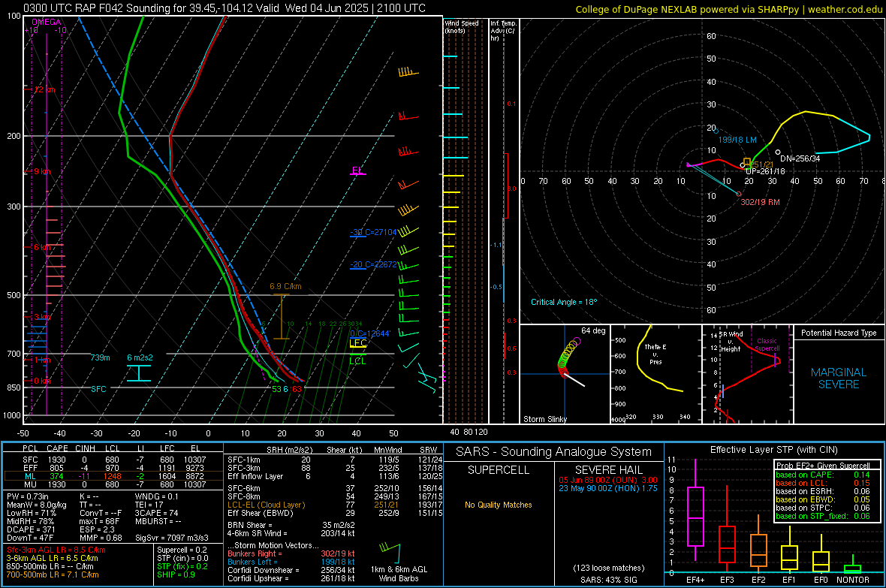Click the -30 C=27104' height label
Viewport: 886px width, 588px height.
point(373,232)
